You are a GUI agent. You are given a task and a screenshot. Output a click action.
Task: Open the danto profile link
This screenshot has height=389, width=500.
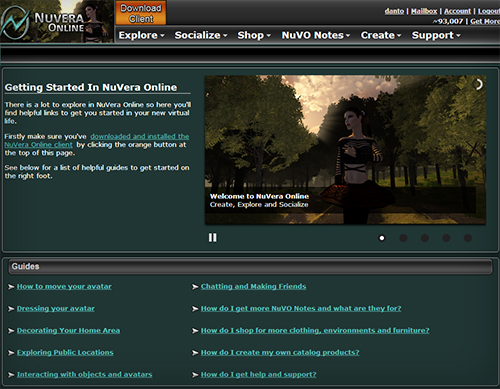pos(394,11)
